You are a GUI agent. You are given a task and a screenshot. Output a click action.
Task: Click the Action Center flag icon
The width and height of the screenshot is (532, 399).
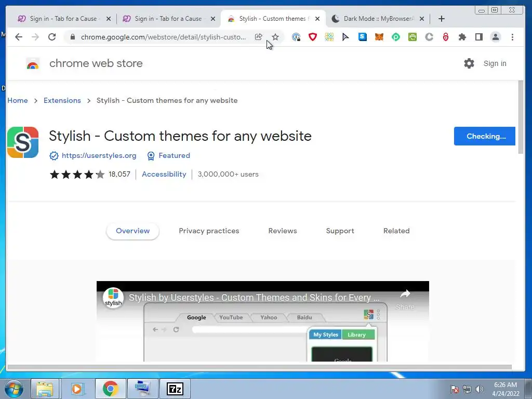pyautogui.click(x=455, y=389)
